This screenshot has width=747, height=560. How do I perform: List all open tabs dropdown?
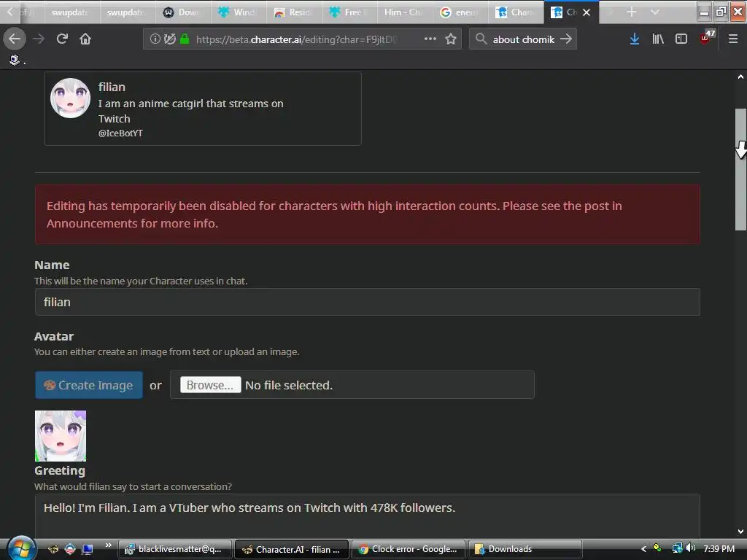click(x=655, y=12)
